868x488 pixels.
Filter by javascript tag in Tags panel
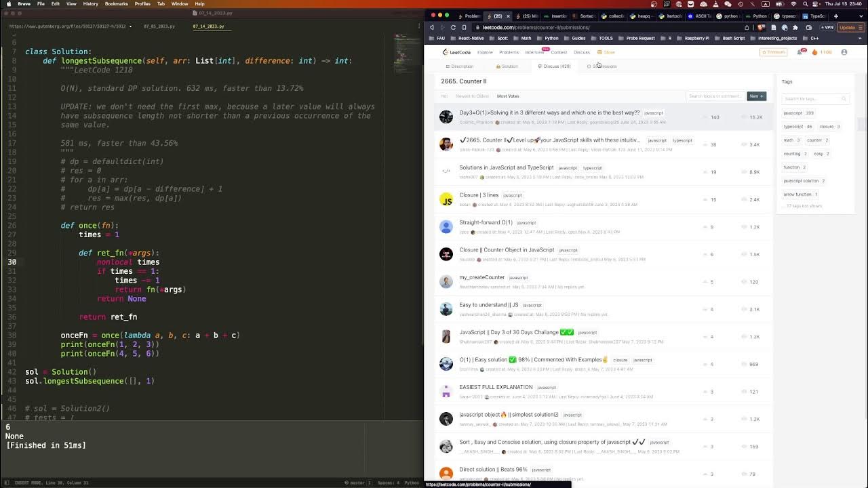(799, 113)
